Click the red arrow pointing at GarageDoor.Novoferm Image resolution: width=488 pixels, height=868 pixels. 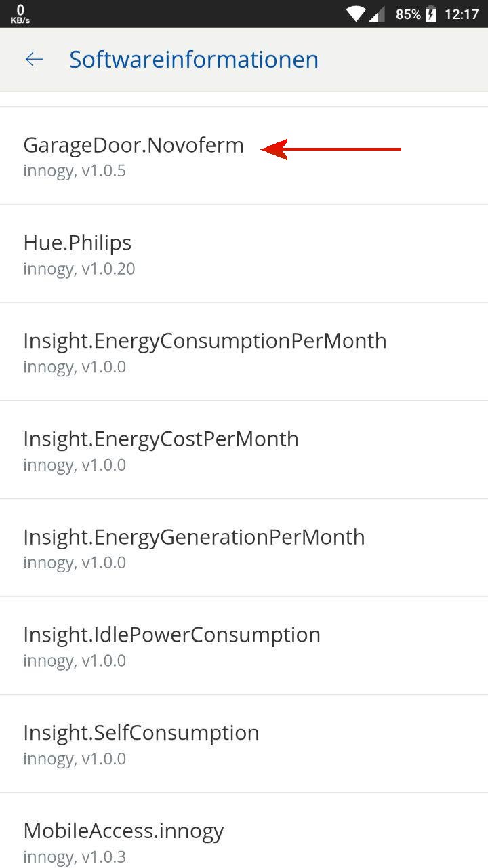331,149
